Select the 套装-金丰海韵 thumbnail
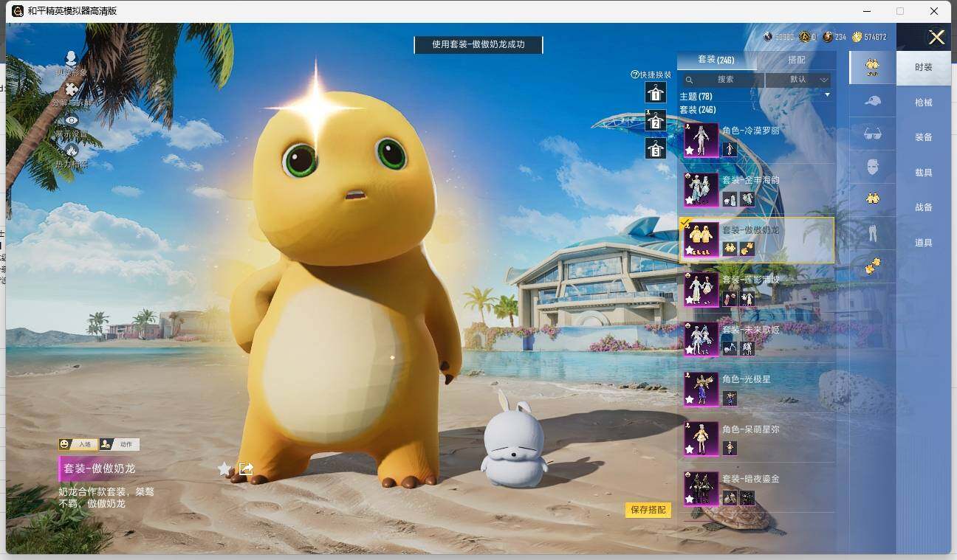Viewport: 957px width, 560px height. (701, 190)
